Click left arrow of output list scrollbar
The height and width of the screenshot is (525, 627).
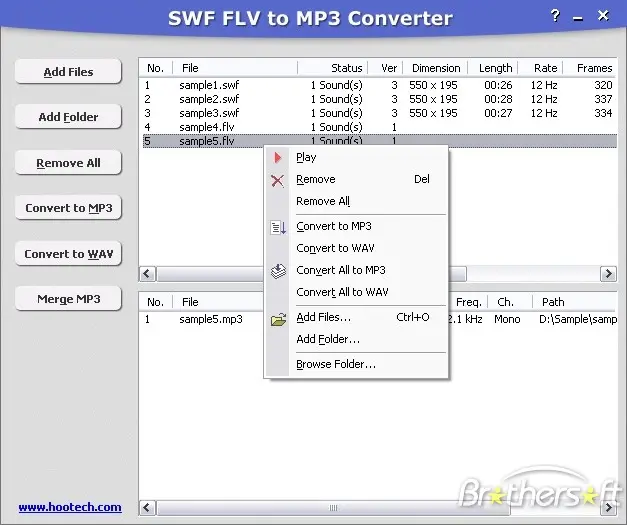pos(147,508)
